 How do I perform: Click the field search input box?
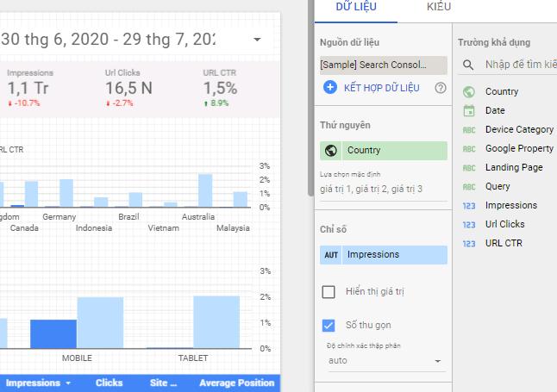(x=521, y=65)
